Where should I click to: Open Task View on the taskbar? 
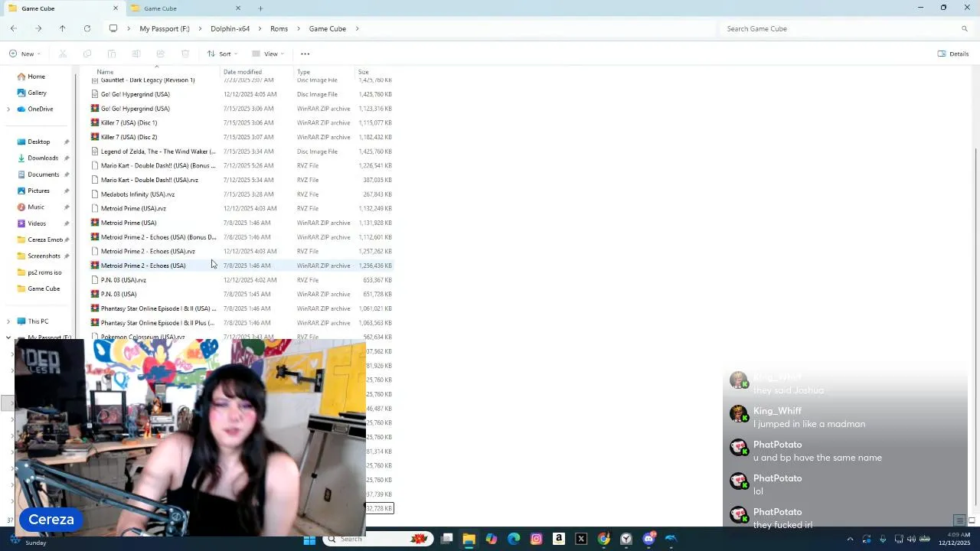tap(447, 540)
